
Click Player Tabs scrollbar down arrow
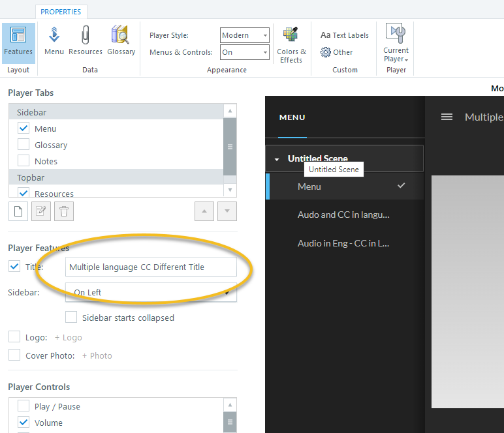230,190
